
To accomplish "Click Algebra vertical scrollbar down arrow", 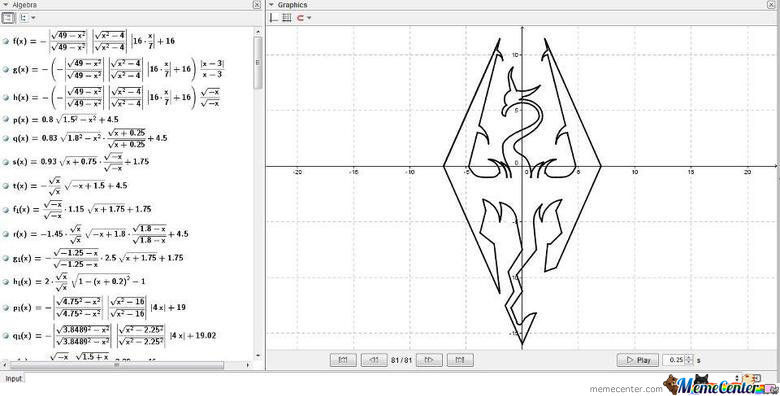I will coord(258,356).
